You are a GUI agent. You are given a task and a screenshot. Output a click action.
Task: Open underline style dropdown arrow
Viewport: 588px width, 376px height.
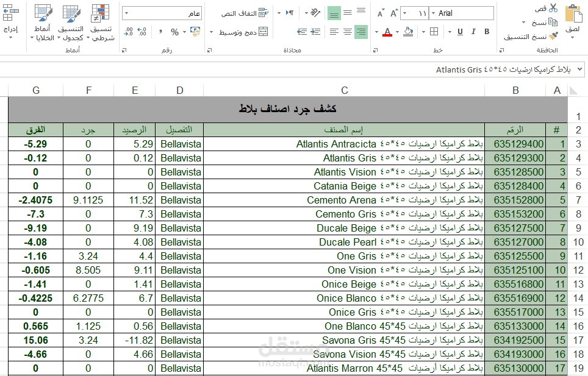click(450, 32)
